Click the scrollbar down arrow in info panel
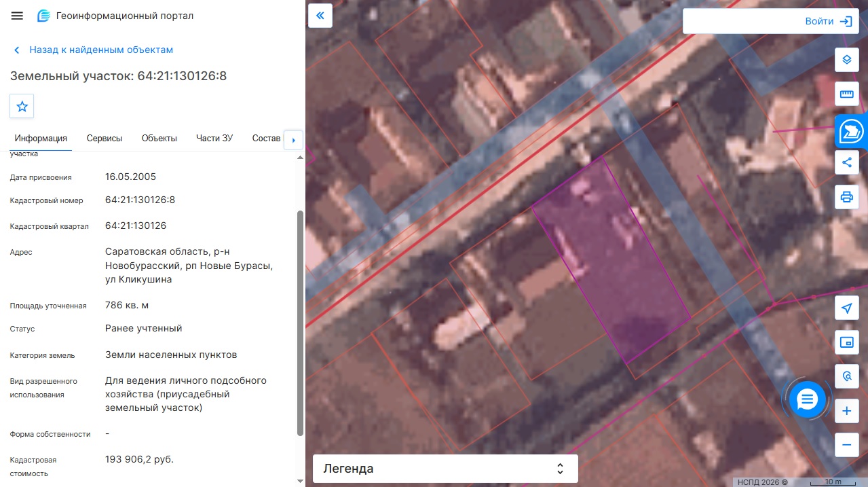Viewport: 868px width, 487px height. 301,482
